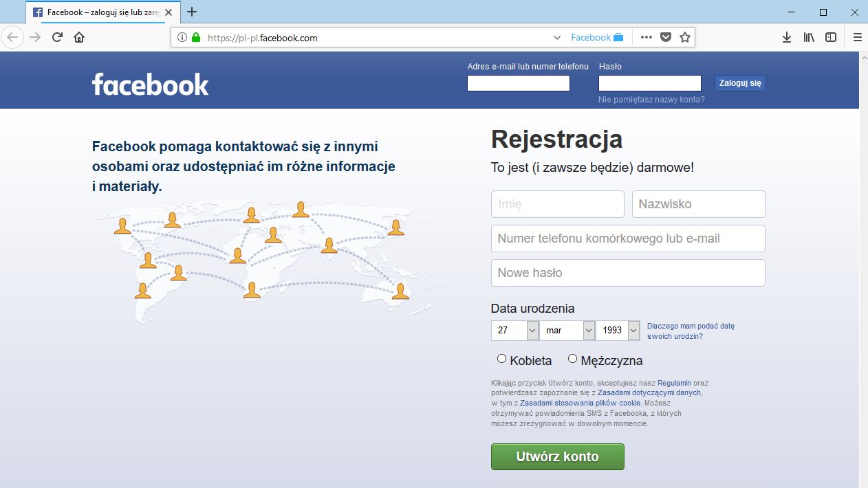Image resolution: width=868 pixels, height=488 pixels.
Task: Click the Facebook favicon on the tab
Action: (38, 12)
